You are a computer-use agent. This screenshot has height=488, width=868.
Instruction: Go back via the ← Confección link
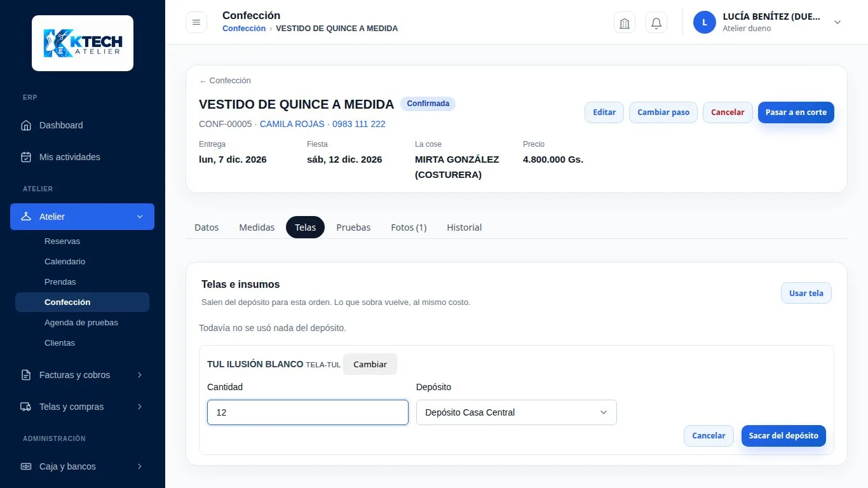(x=225, y=81)
